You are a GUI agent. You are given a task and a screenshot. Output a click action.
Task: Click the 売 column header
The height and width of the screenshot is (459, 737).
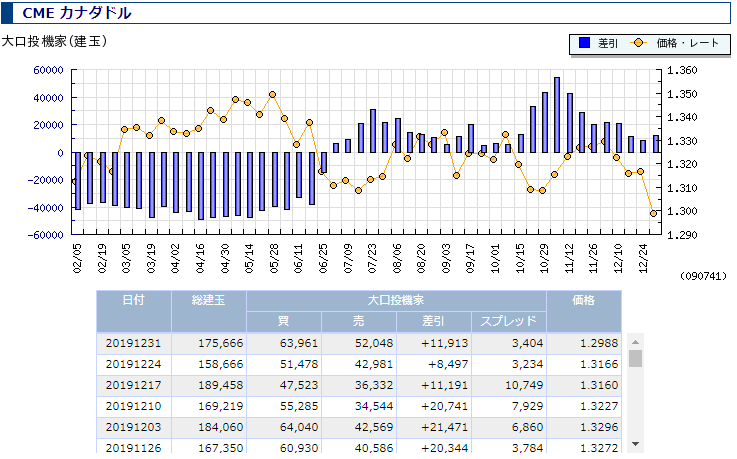point(359,322)
